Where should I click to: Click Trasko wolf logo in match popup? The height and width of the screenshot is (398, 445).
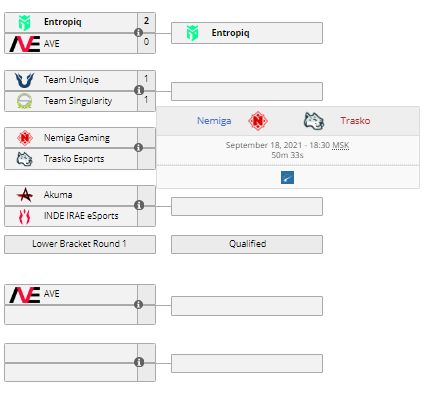pyautogui.click(x=314, y=121)
